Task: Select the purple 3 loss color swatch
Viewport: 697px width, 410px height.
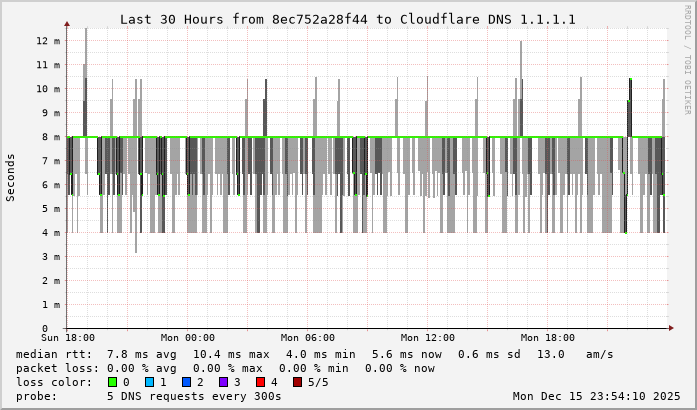Action: pyautogui.click(x=223, y=382)
